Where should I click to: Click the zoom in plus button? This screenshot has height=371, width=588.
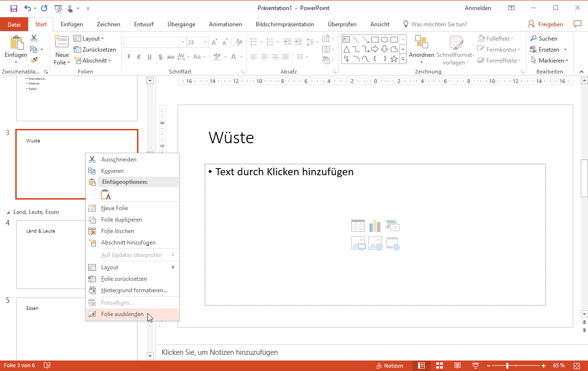pos(543,366)
